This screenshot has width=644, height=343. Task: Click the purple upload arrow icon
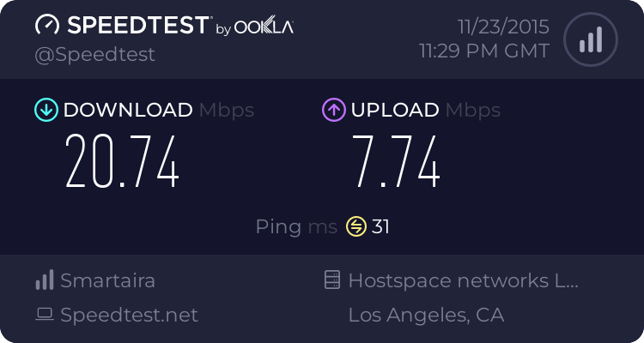(x=334, y=110)
